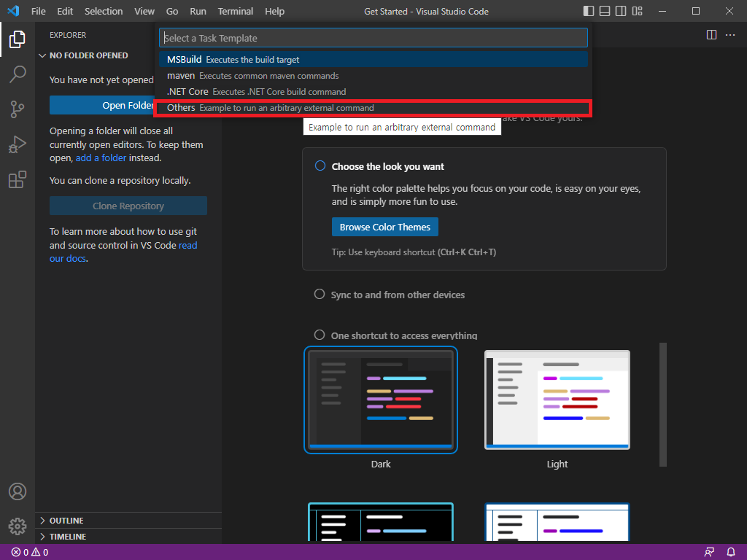Follow the 'add a folder' link

[x=101, y=157]
